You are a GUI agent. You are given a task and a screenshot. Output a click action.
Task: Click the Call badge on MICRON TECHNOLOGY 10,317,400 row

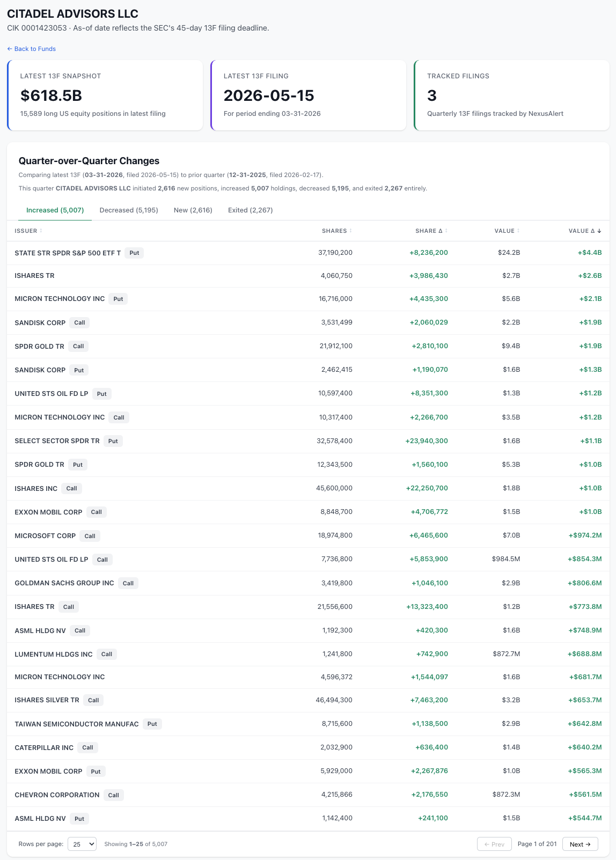[x=119, y=417]
